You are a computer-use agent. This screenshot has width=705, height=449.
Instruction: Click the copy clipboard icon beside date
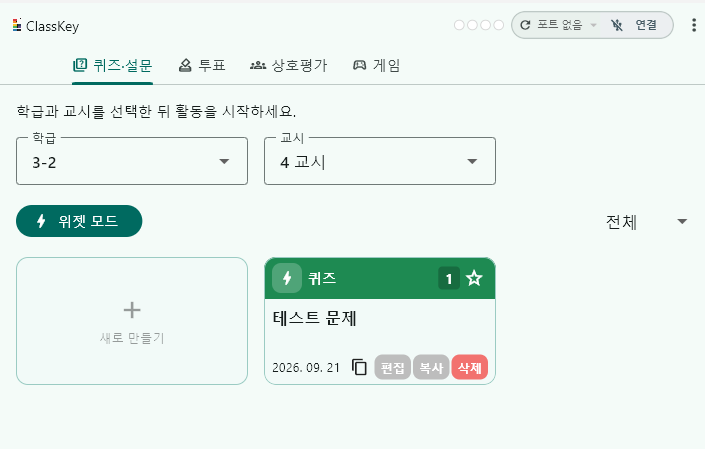359,367
